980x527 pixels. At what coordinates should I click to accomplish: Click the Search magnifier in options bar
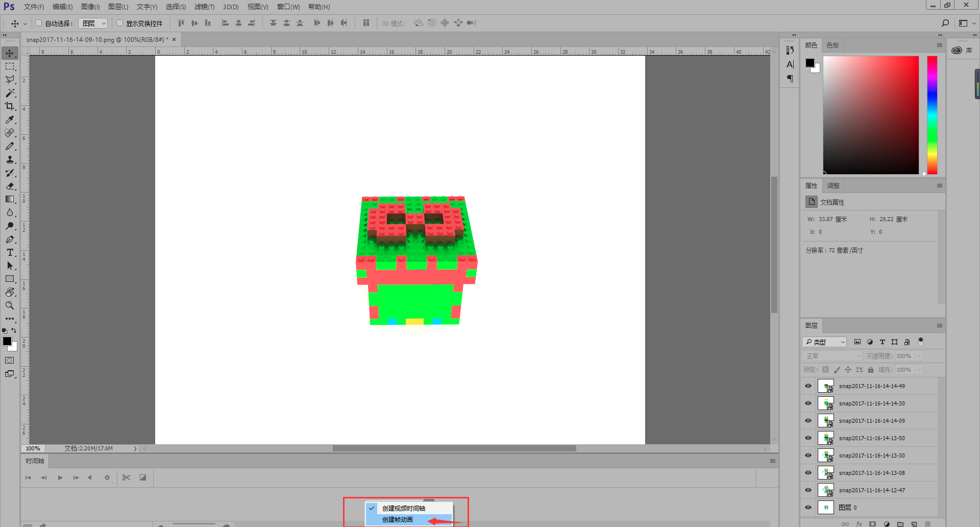point(945,23)
